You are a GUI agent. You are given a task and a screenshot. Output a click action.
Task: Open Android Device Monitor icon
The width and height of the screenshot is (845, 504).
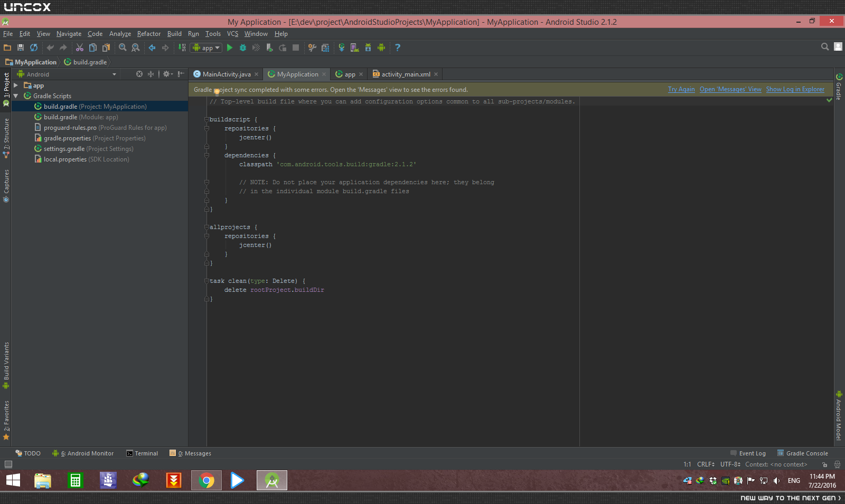click(x=381, y=47)
